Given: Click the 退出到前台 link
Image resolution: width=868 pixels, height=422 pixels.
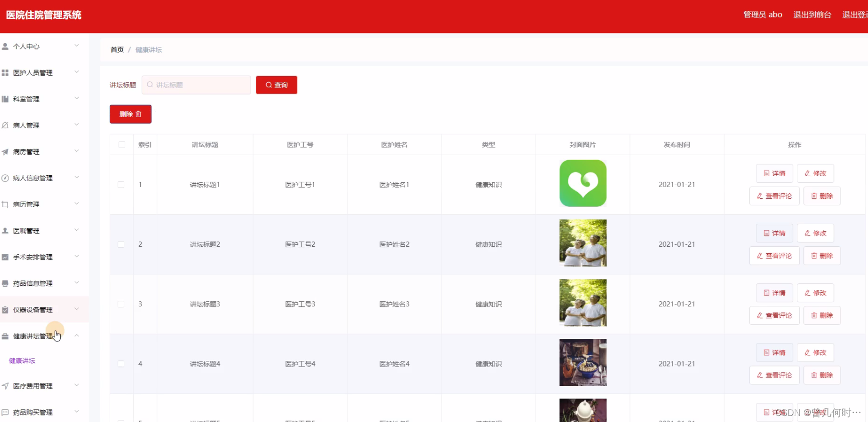Looking at the screenshot, I should (x=812, y=15).
